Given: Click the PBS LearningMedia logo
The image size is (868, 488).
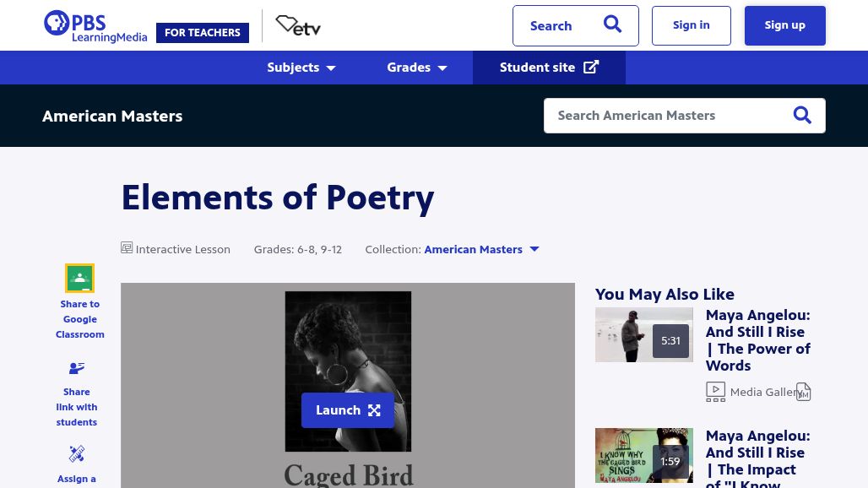Looking at the screenshot, I should tap(95, 26).
